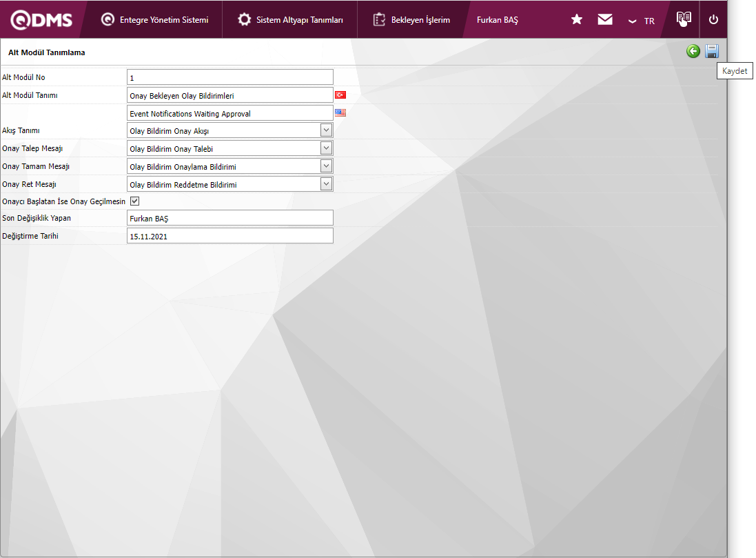Click the Kaydet save disk icon
Image resolution: width=756 pixels, height=558 pixels.
(x=712, y=51)
